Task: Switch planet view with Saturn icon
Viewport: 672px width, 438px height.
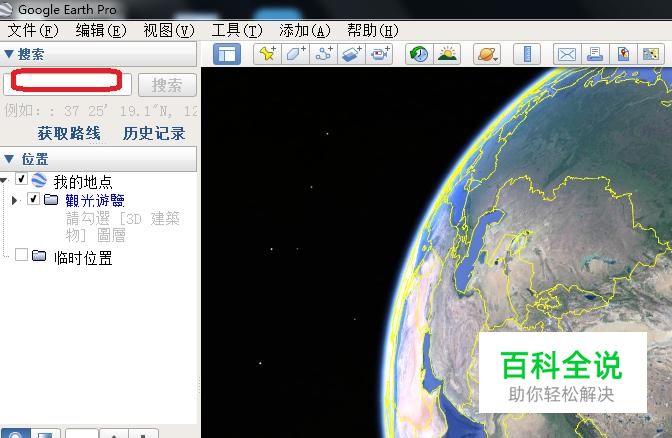Action: tap(487, 54)
